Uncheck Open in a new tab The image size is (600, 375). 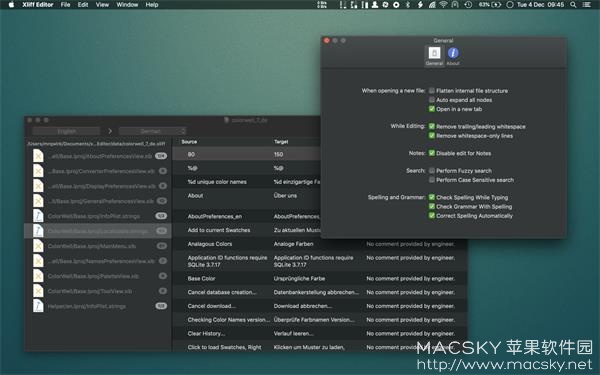[x=432, y=109]
